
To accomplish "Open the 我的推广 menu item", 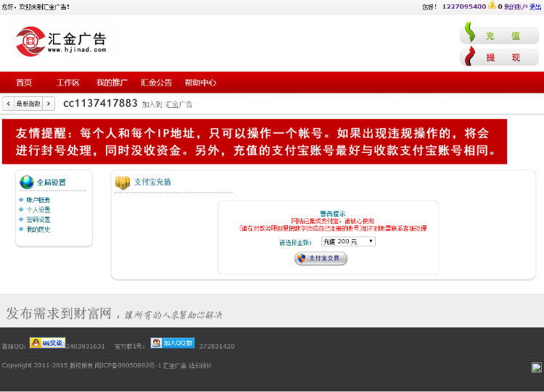I will point(112,83).
